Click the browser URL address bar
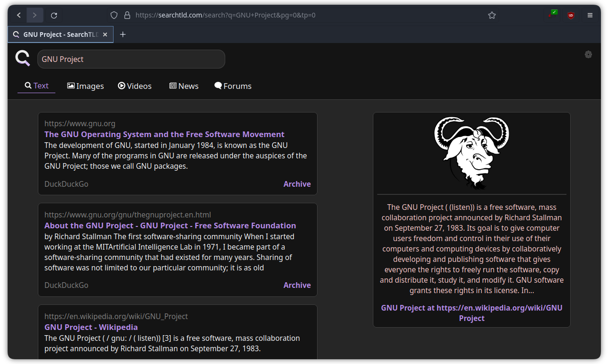Image resolution: width=609 pixels, height=364 pixels. pyautogui.click(x=303, y=15)
